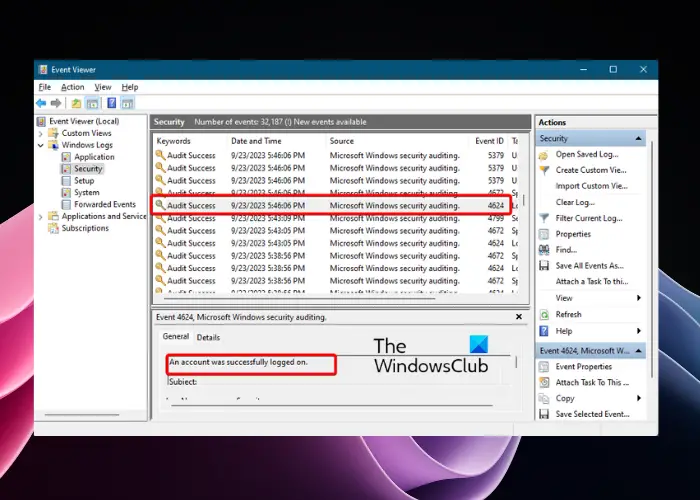Close the event preview pane
Image resolution: width=700 pixels, height=500 pixels.
coord(519,317)
